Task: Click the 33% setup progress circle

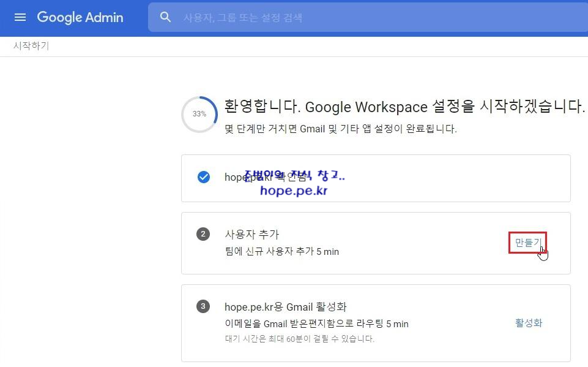Action: click(199, 114)
